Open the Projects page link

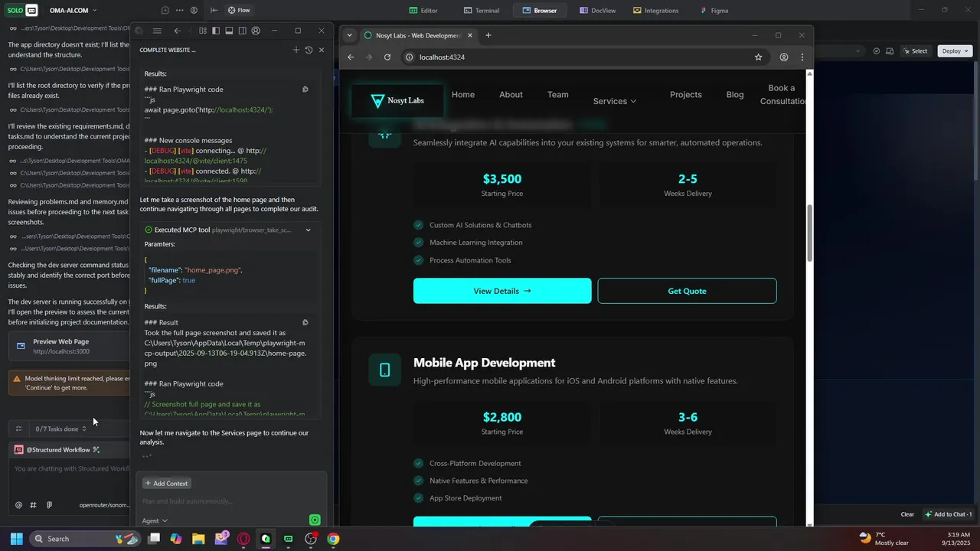pyautogui.click(x=686, y=95)
